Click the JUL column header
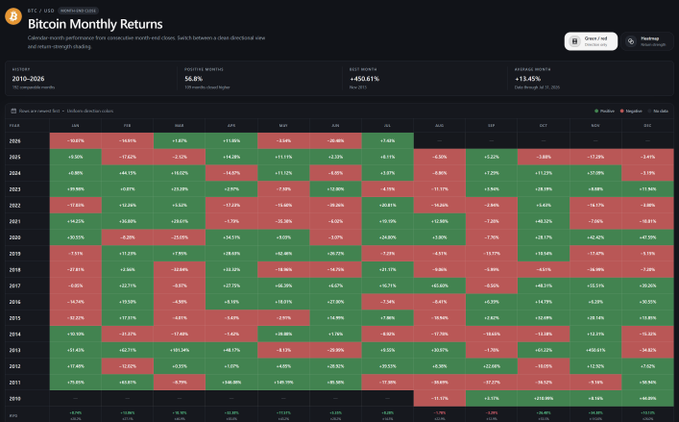Image resolution: width=679 pixels, height=422 pixels. (x=387, y=126)
